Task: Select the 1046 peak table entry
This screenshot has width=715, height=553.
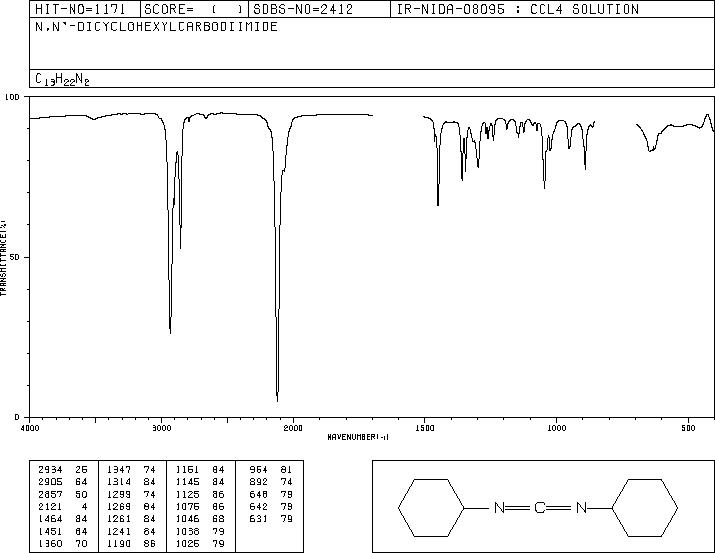Action: (x=200, y=519)
